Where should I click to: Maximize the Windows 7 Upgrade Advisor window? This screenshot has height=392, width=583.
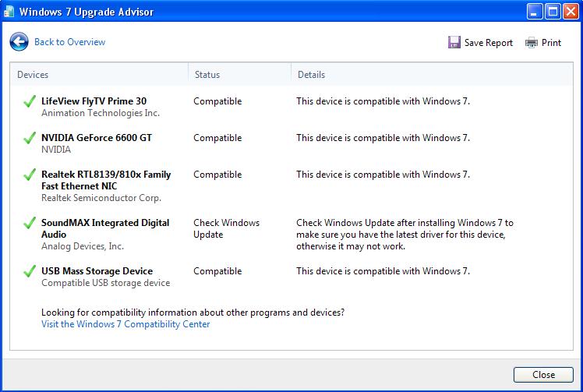pos(553,12)
